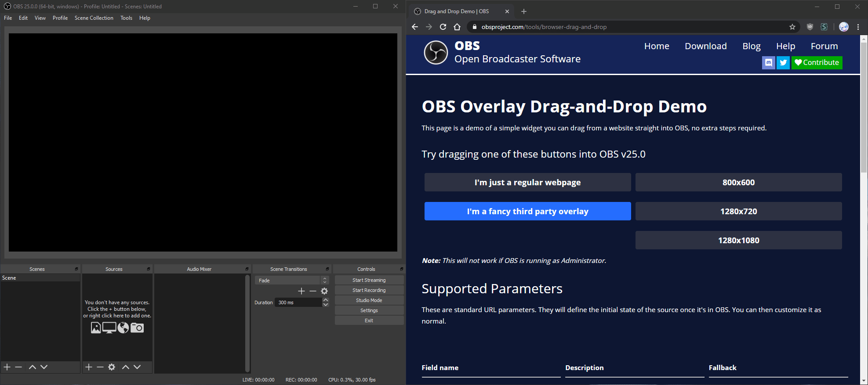Enable Studio Mode
Image resolution: width=868 pixels, height=385 pixels.
pyautogui.click(x=369, y=300)
